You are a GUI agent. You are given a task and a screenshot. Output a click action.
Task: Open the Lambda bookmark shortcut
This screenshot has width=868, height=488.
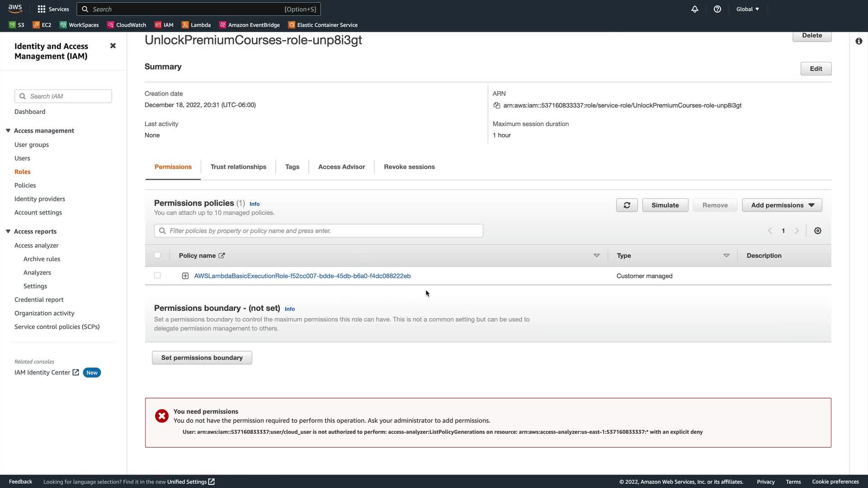[196, 25]
